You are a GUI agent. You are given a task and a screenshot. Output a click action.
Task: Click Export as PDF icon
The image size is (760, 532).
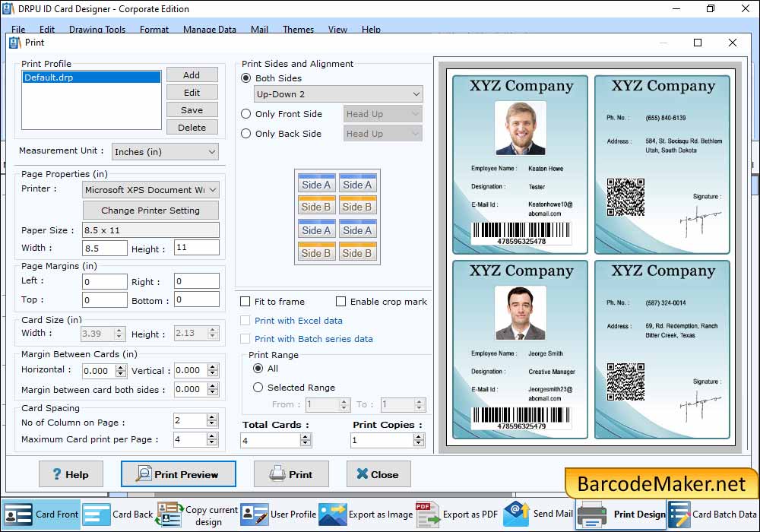pyautogui.click(x=427, y=515)
